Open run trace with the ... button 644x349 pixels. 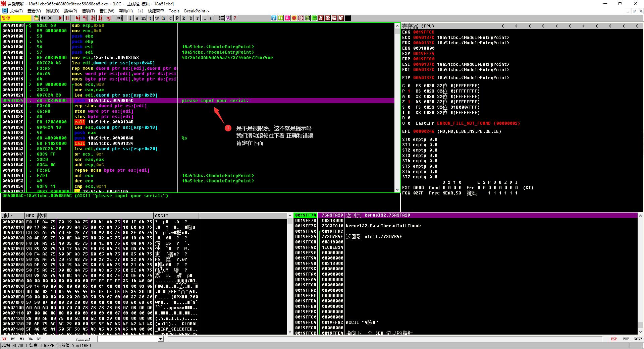(204, 18)
